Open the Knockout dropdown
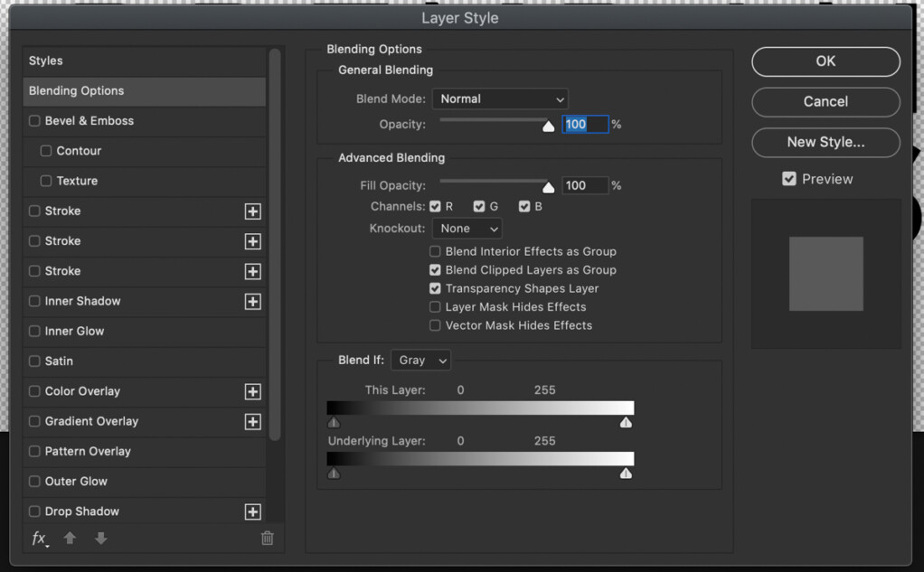 [467, 228]
